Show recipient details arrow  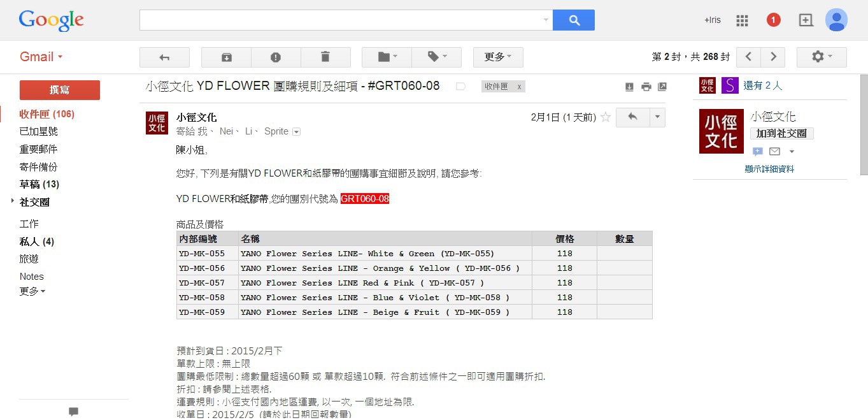tap(296, 132)
